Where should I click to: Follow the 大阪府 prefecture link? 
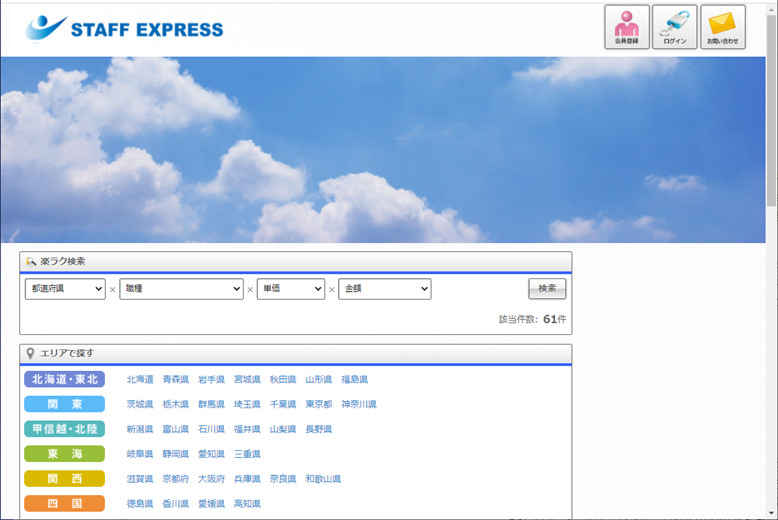coord(211,480)
